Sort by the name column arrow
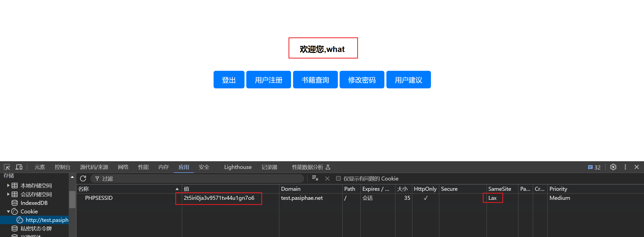The image size is (644, 237). point(177,189)
